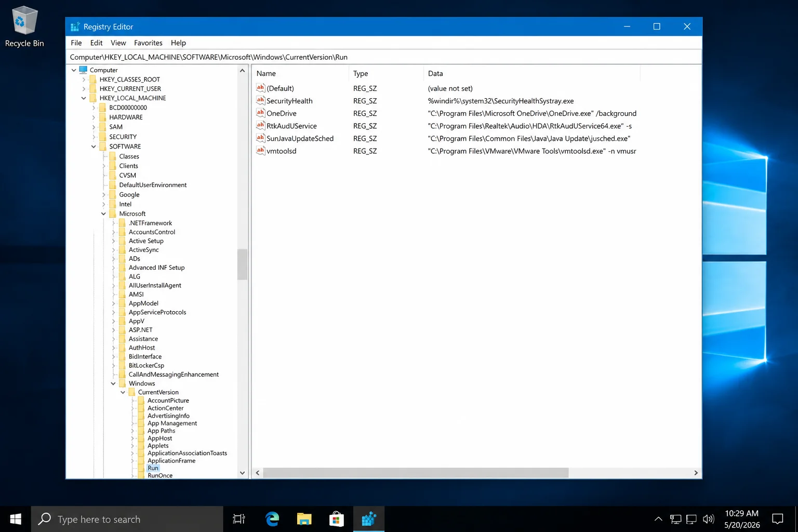Click the SecurityHealthSystray.exe data text

(501, 101)
